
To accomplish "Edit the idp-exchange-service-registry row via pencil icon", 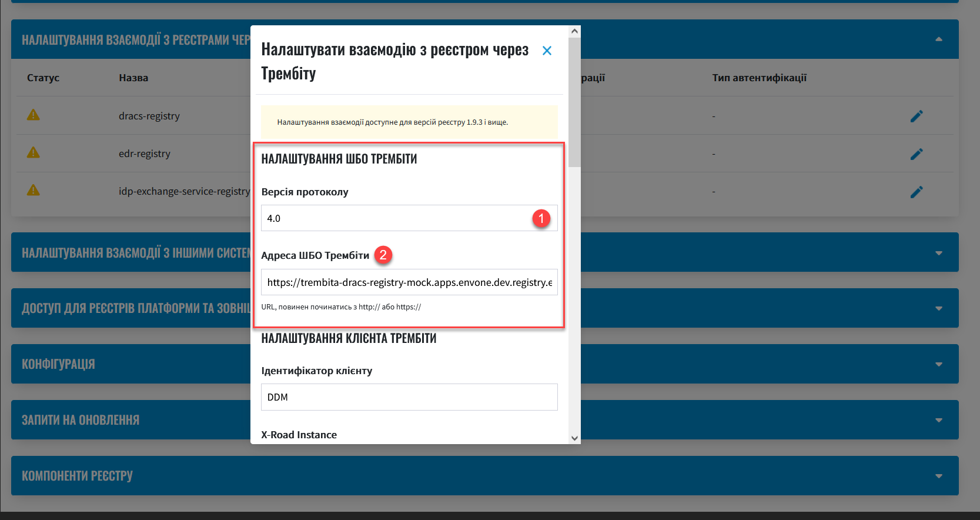I will coord(917,192).
